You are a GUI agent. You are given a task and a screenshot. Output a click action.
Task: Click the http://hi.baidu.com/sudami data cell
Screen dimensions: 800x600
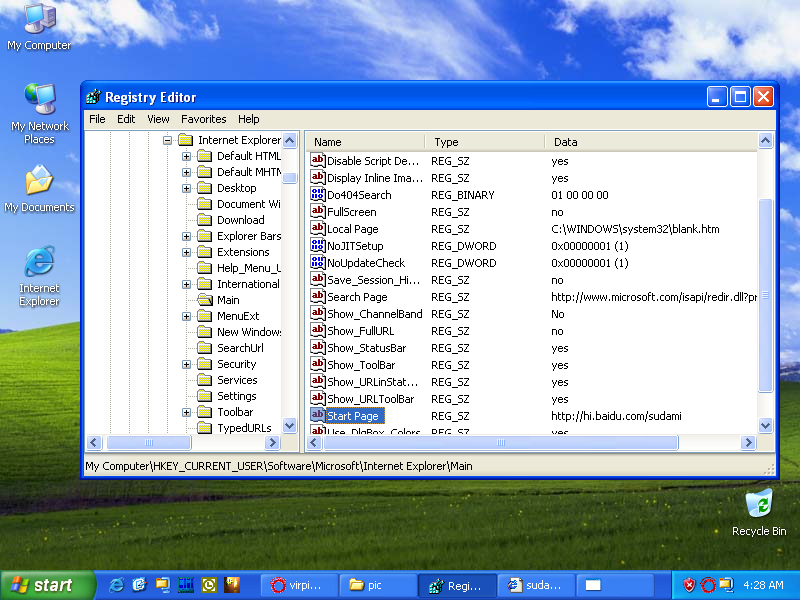point(616,416)
